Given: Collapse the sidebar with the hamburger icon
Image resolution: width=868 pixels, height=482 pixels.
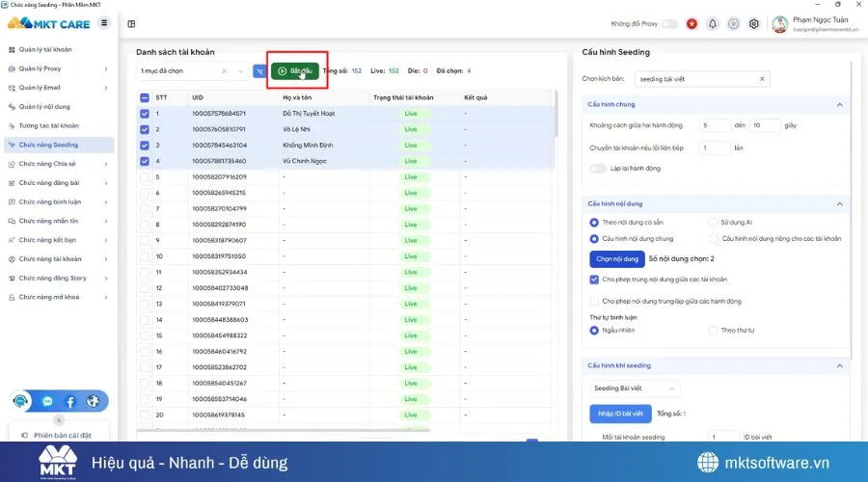Looking at the screenshot, I should pyautogui.click(x=104, y=23).
